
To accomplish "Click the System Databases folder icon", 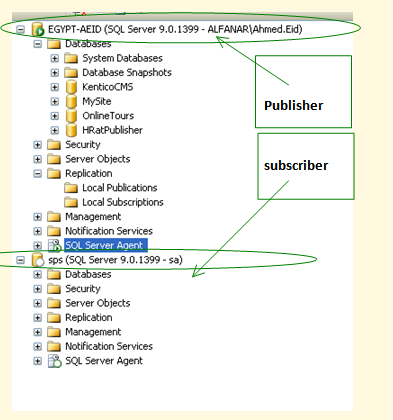I will point(71,58).
